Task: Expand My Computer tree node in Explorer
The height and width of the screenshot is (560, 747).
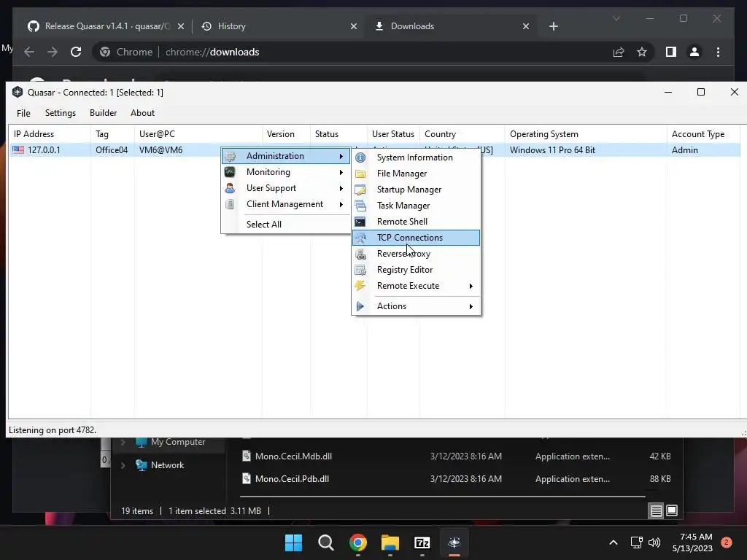Action: [x=123, y=442]
